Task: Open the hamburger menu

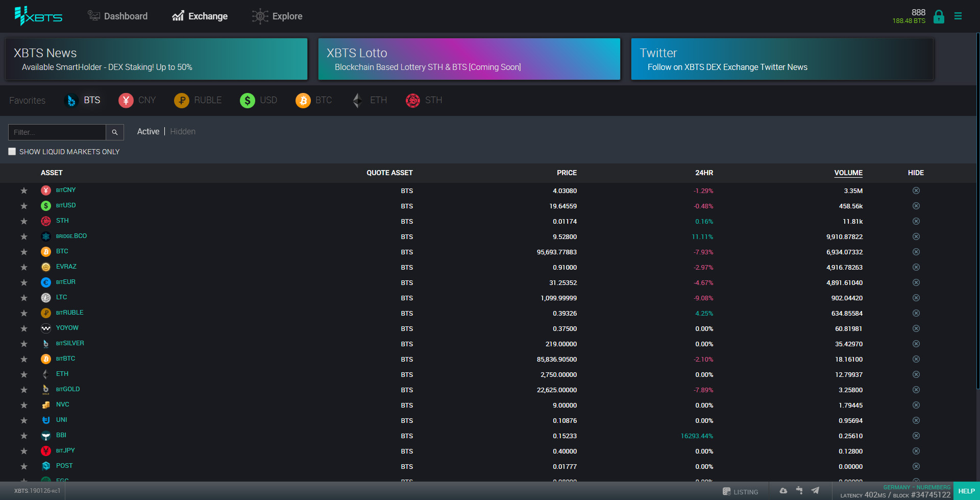Action: (958, 16)
